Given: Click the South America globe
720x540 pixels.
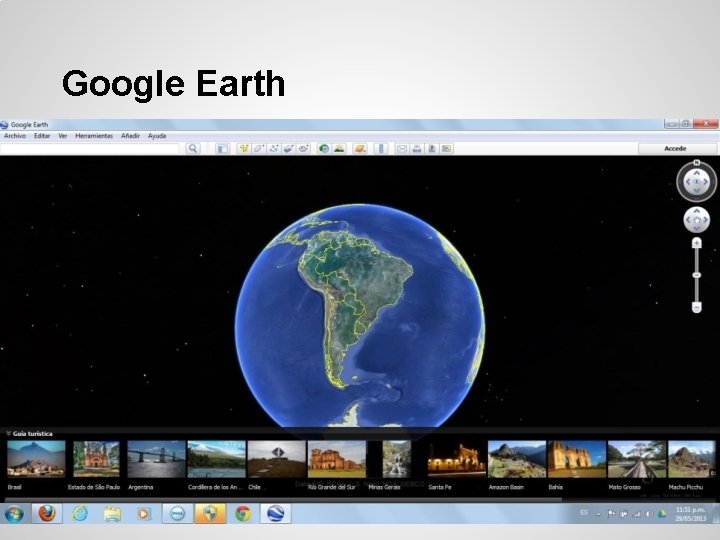Looking at the screenshot, I should (x=360, y=316).
